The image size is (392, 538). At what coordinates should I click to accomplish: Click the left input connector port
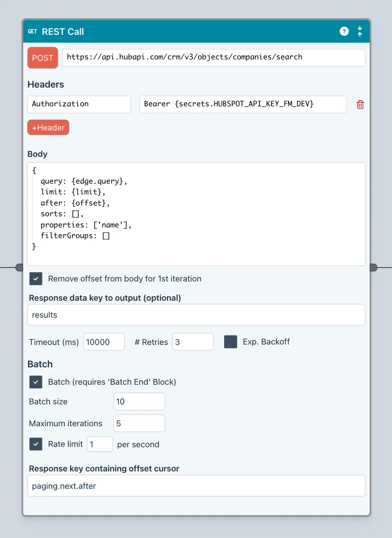tap(19, 267)
